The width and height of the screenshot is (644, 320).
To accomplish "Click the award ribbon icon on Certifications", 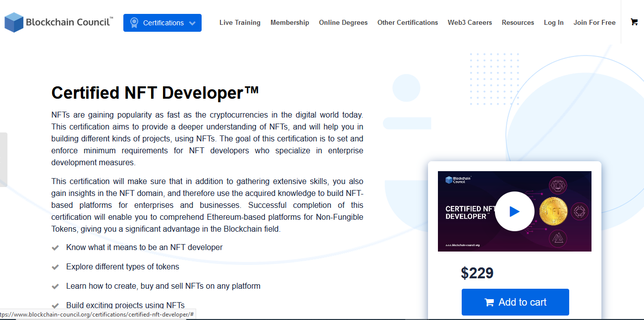I will pyautogui.click(x=134, y=23).
